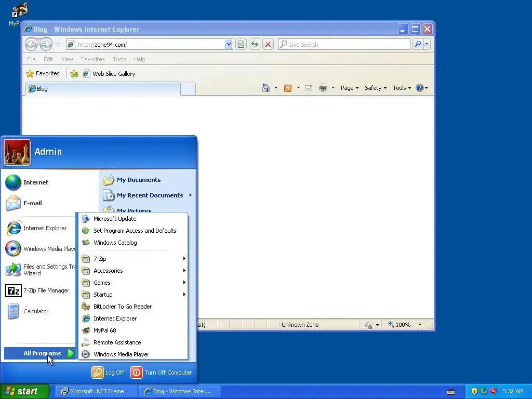Image resolution: width=532 pixels, height=399 pixels.
Task: Click the Read Mail envelope icon
Action: (x=309, y=88)
